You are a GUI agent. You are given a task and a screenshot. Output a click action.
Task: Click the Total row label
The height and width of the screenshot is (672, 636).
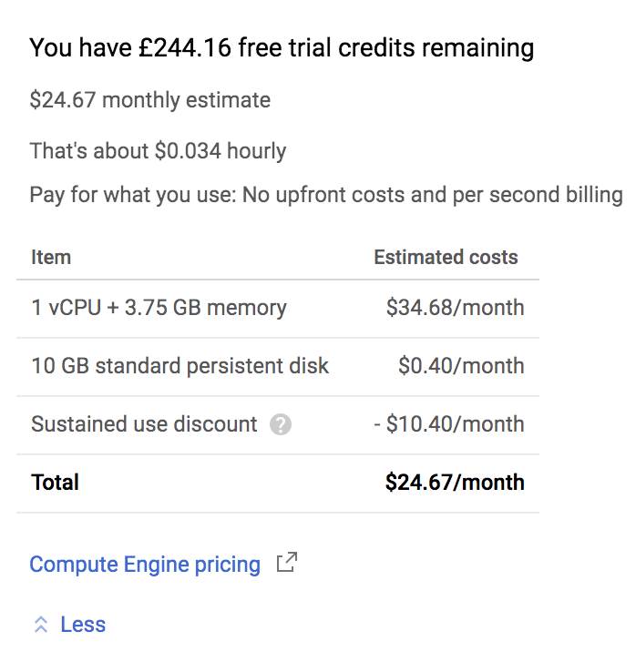(x=55, y=483)
